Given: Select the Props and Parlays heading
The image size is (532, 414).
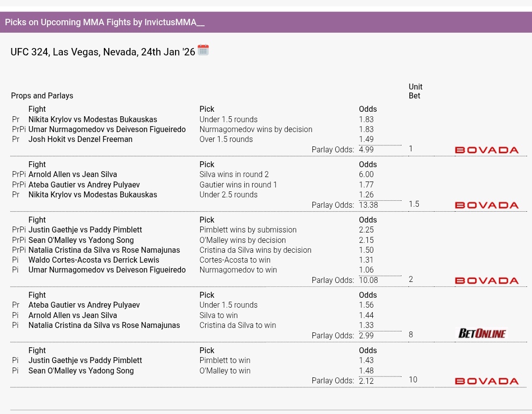Looking at the screenshot, I should point(42,95).
